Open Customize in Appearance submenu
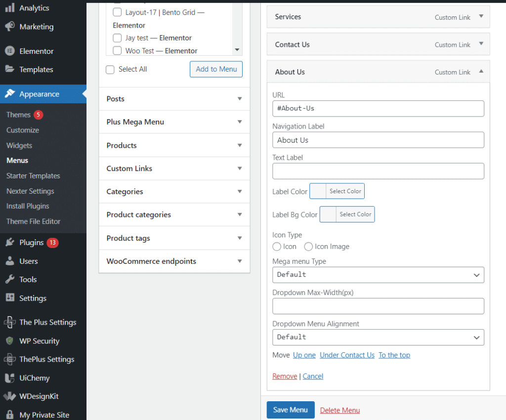This screenshot has height=420, width=506. coord(23,130)
